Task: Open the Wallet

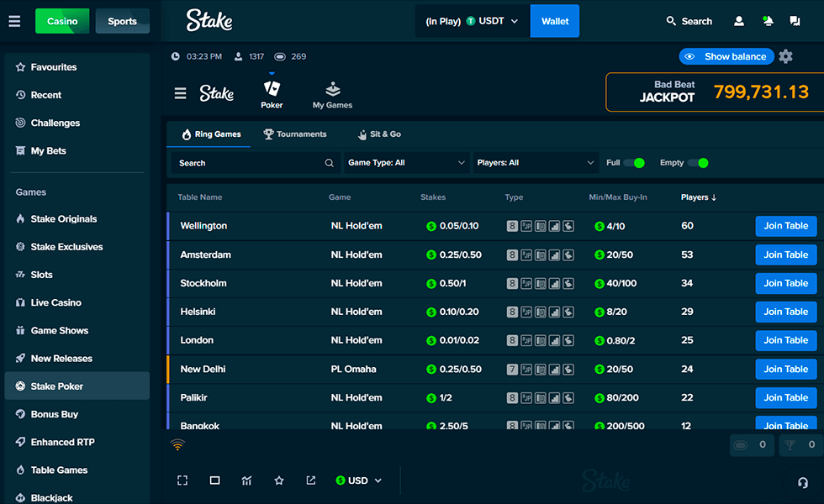Action: pyautogui.click(x=555, y=21)
